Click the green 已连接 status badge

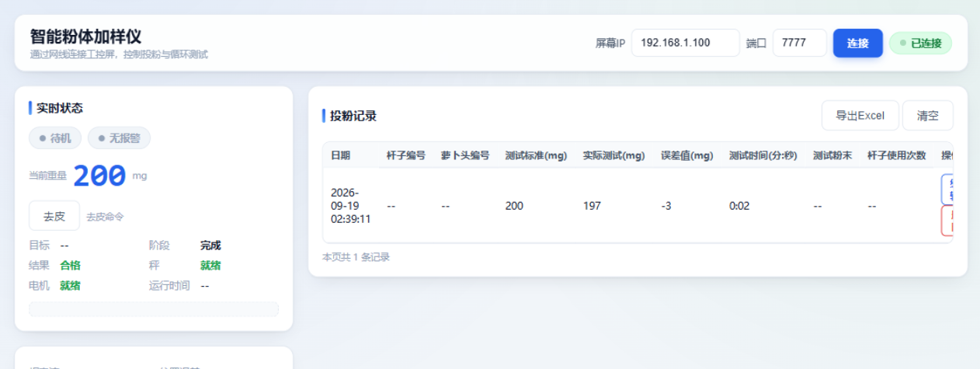click(x=920, y=44)
